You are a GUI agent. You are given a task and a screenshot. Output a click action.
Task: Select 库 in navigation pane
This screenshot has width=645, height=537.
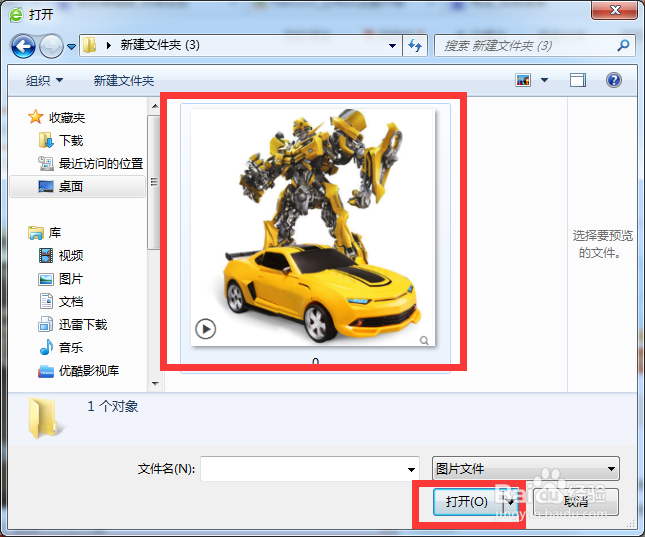pos(55,233)
